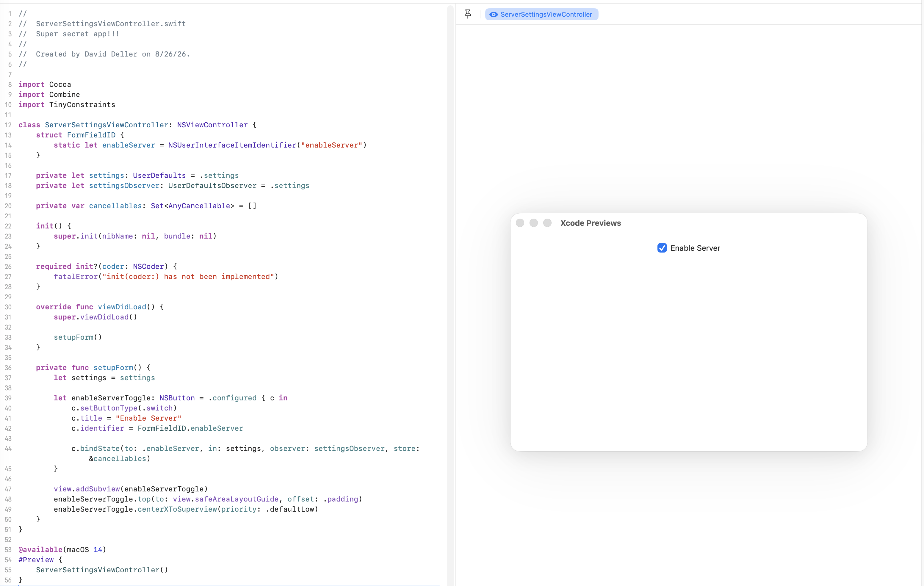
Task: Pin the preview with the pushpin icon
Action: [468, 14]
